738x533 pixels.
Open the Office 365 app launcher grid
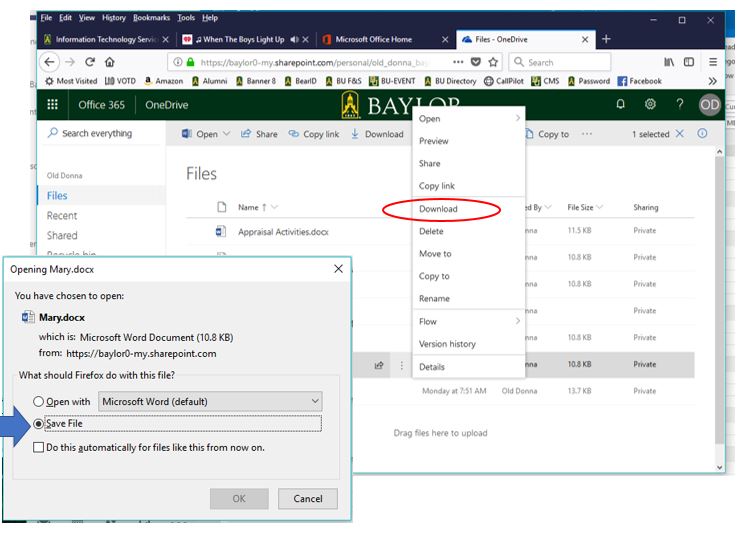[x=52, y=105]
